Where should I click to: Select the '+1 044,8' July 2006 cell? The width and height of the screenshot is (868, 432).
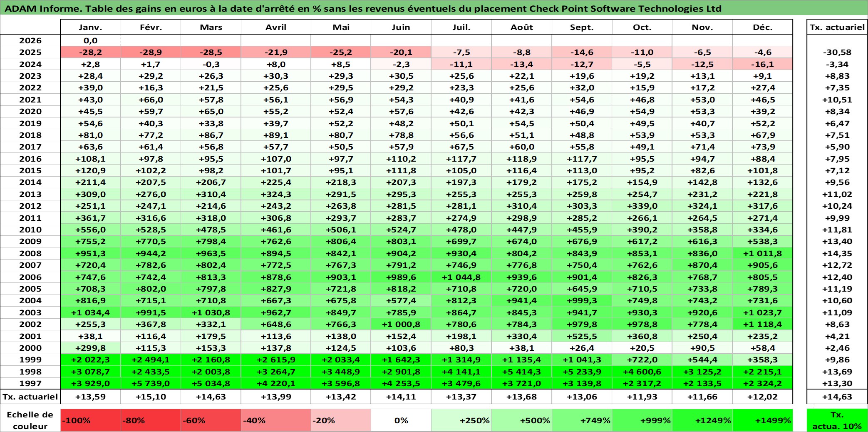tap(461, 277)
